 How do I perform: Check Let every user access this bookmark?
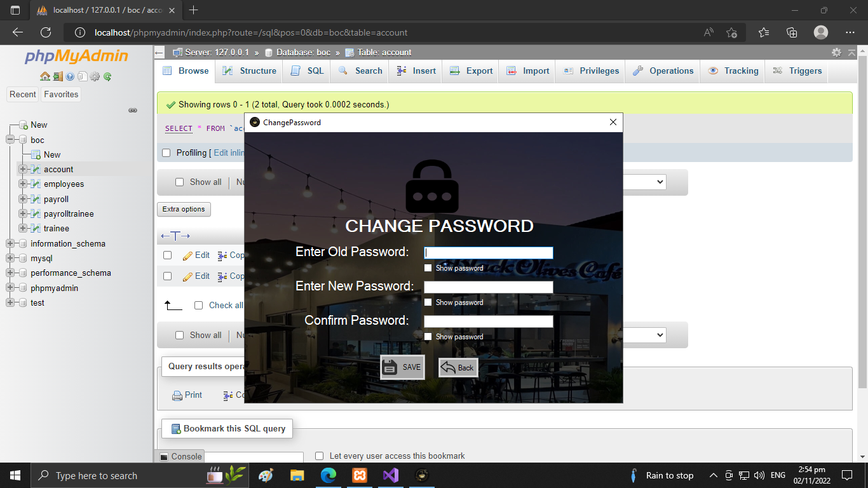point(319,456)
